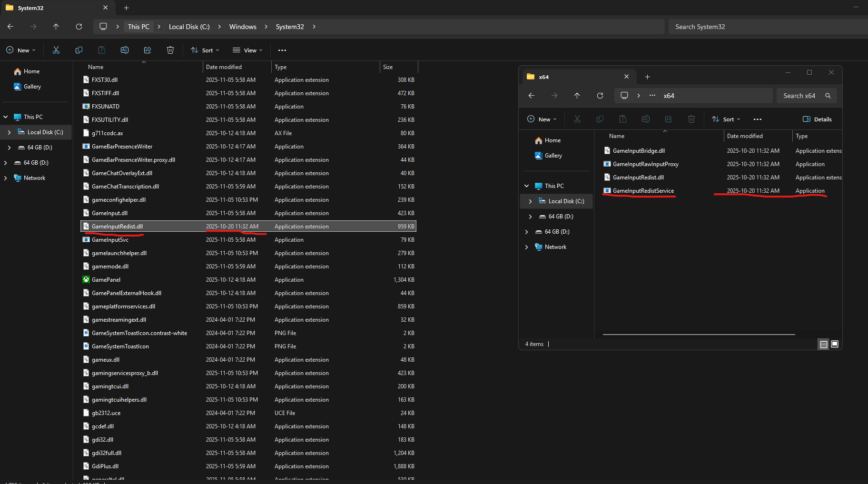Screen dimensions: 868x484
Task: Expand Network in the left navigation tree
Action: point(5,178)
